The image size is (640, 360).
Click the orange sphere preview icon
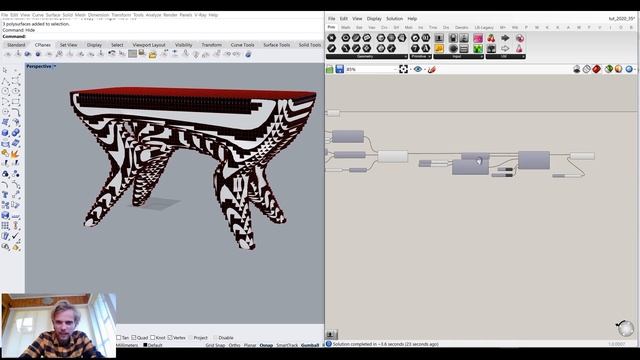(x=618, y=69)
